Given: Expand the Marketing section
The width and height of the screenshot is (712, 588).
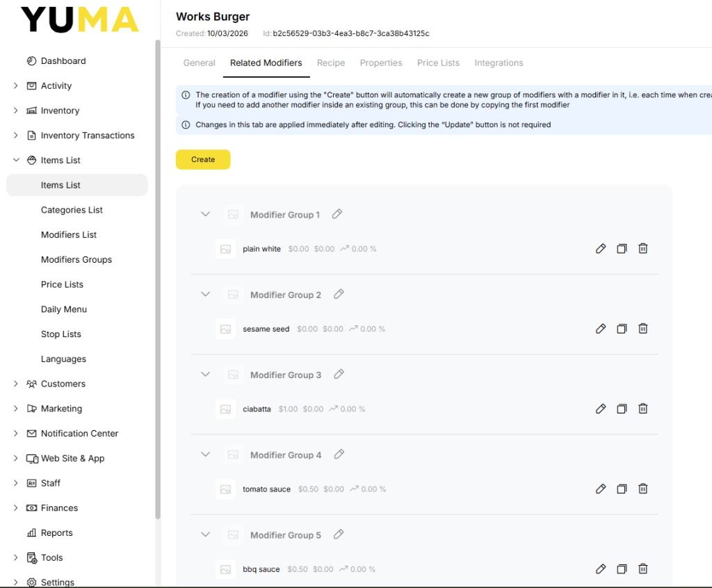Looking at the screenshot, I should pyautogui.click(x=16, y=409).
